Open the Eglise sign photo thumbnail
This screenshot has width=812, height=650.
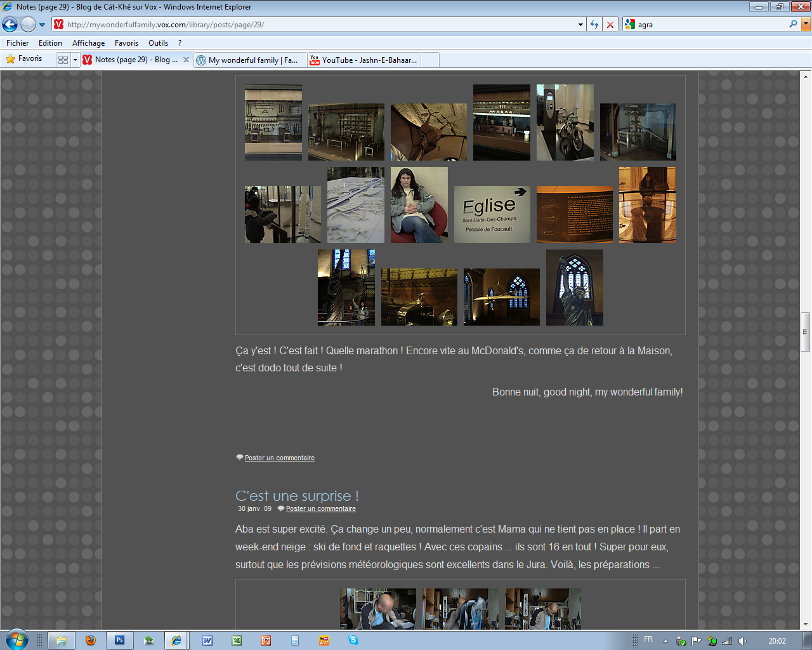[x=492, y=215]
